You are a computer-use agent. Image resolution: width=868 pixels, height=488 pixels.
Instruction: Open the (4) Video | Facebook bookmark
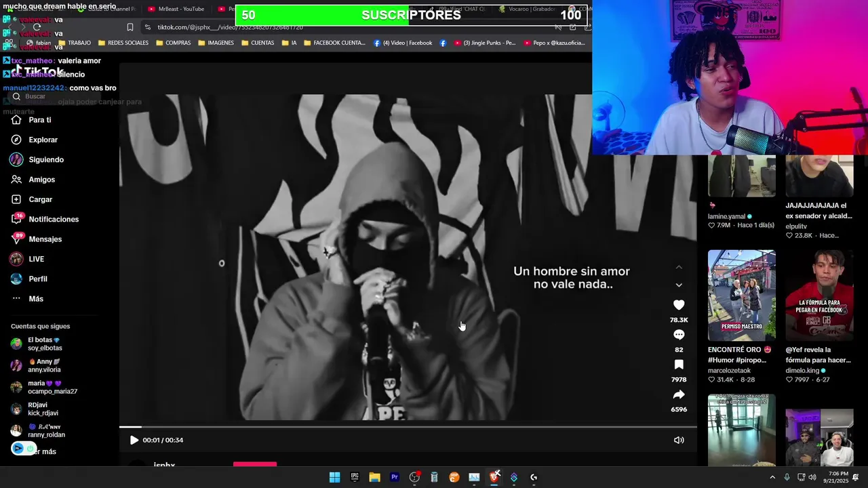pyautogui.click(x=403, y=43)
